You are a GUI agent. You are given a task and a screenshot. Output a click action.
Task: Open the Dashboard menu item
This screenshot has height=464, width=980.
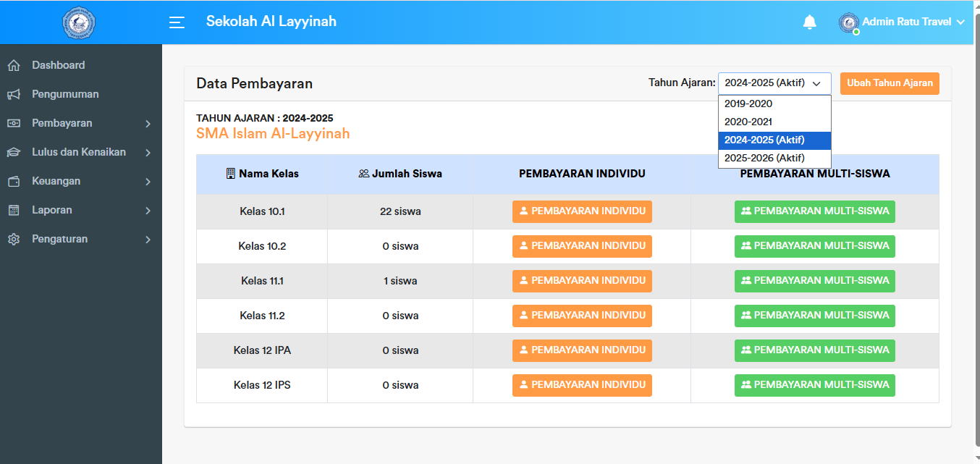[58, 65]
